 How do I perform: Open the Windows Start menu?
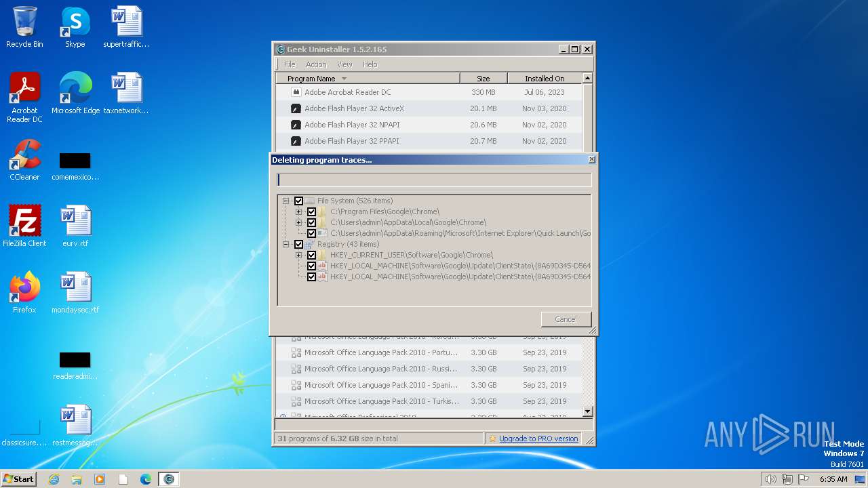pyautogui.click(x=18, y=479)
